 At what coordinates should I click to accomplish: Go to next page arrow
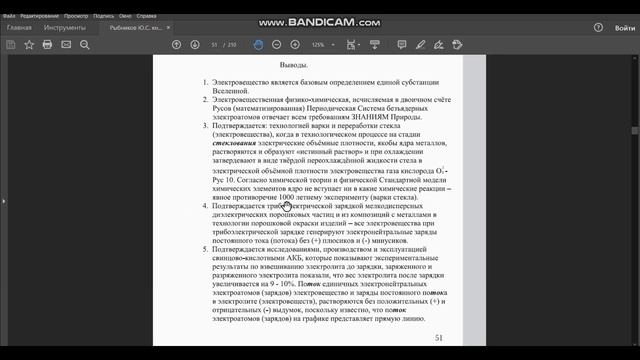pyautogui.click(x=195, y=45)
